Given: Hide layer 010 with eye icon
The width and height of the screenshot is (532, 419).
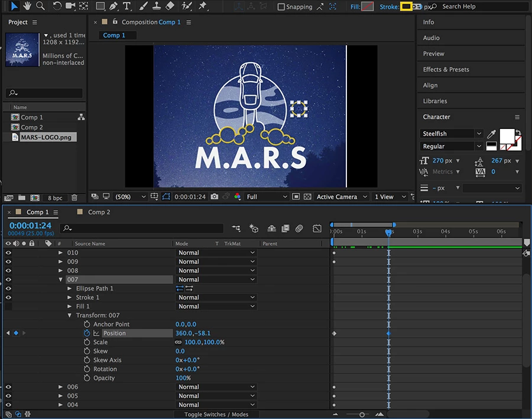Looking at the screenshot, I should pos(8,253).
